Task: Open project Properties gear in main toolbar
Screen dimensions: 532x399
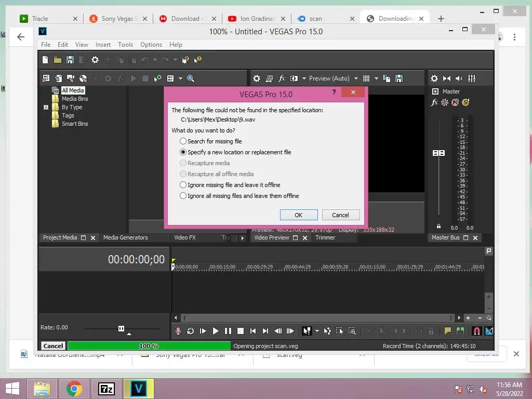Action: 95,60
